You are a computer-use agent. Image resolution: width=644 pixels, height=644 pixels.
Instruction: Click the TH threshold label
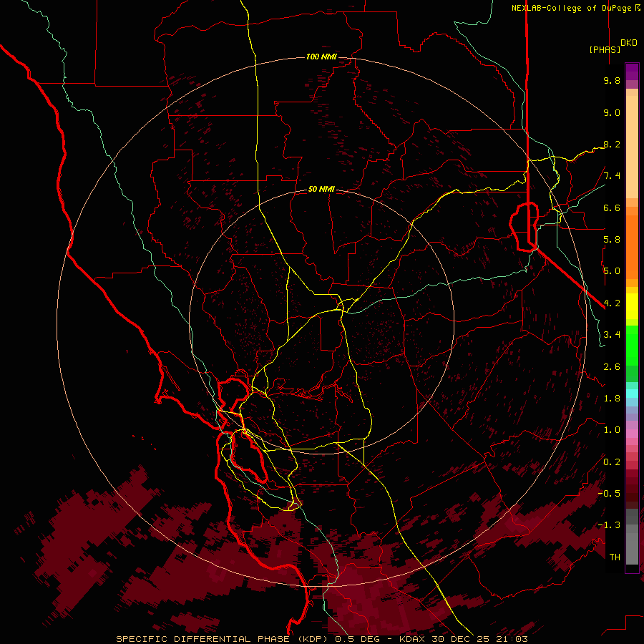click(615, 557)
